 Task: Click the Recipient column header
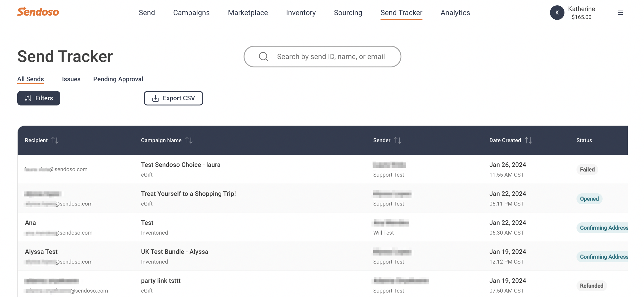pos(36,140)
